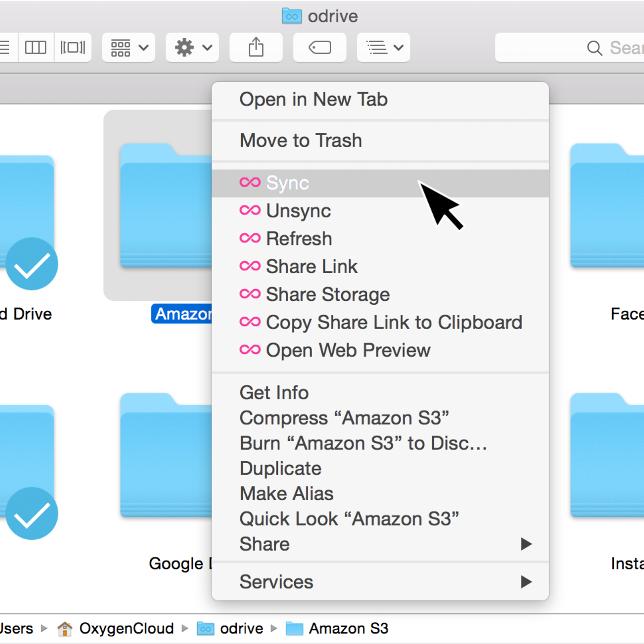
Task: Click odrive in the path bar
Action: [x=242, y=629]
